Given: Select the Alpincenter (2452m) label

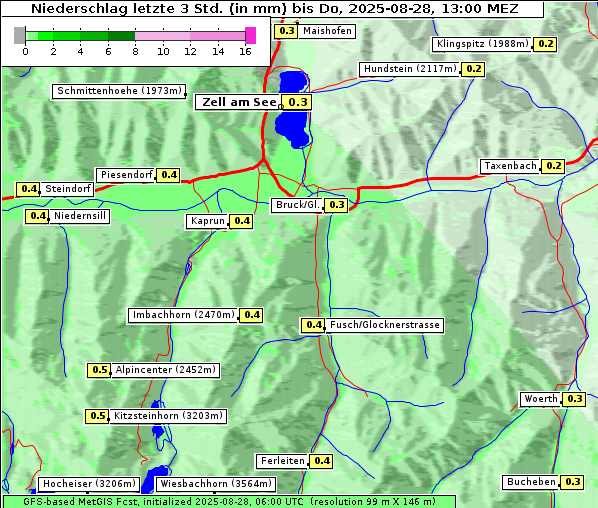Looking at the screenshot, I should pos(165,370).
